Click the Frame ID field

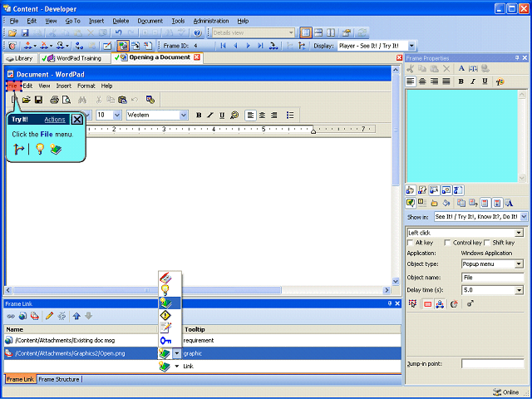click(x=202, y=46)
